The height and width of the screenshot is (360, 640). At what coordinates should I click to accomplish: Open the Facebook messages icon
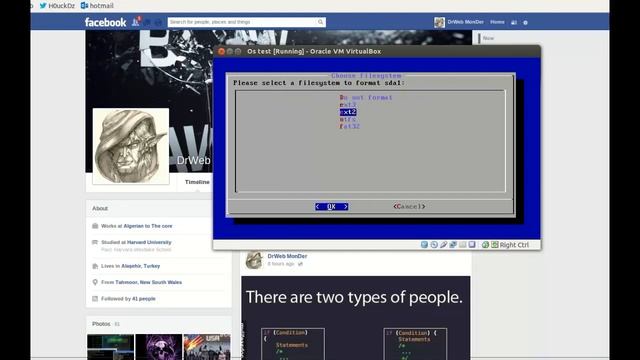(x=147, y=22)
